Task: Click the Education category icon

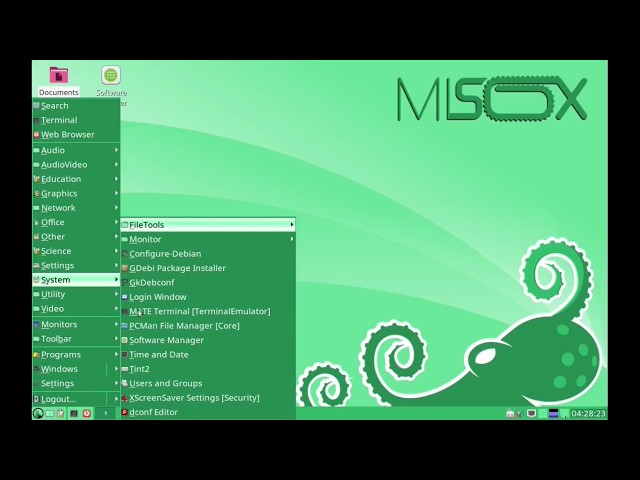Action: pos(36,179)
